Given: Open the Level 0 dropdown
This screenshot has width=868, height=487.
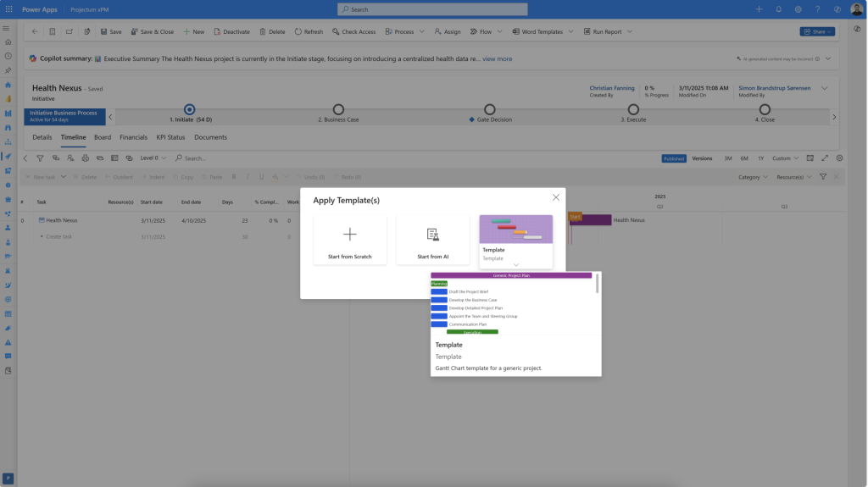Looking at the screenshot, I should 153,158.
